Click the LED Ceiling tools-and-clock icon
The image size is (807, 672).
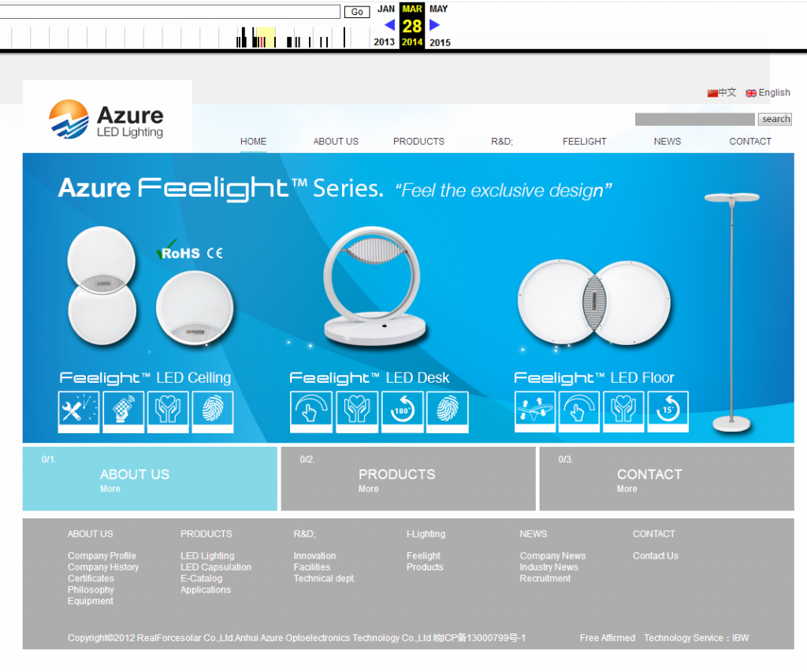tap(79, 412)
